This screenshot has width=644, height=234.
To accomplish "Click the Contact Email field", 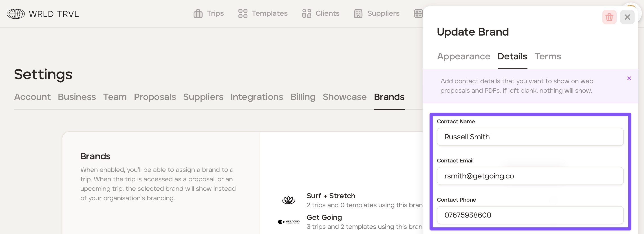I will pos(530,176).
